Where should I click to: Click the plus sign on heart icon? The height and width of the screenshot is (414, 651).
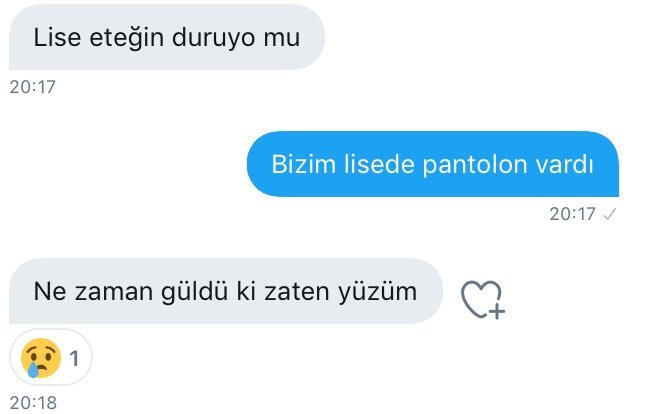[497, 311]
